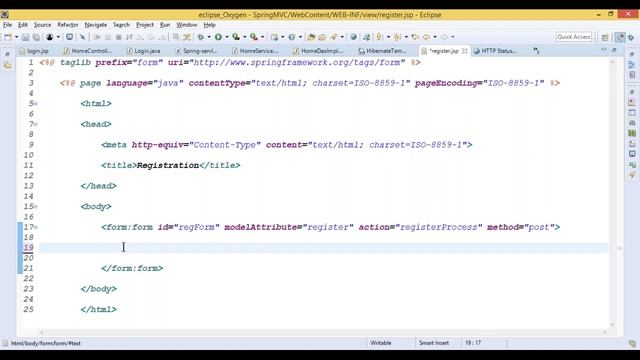The width and height of the screenshot is (640, 360).
Task: Click the Back navigation arrow icon
Action: [426, 37]
